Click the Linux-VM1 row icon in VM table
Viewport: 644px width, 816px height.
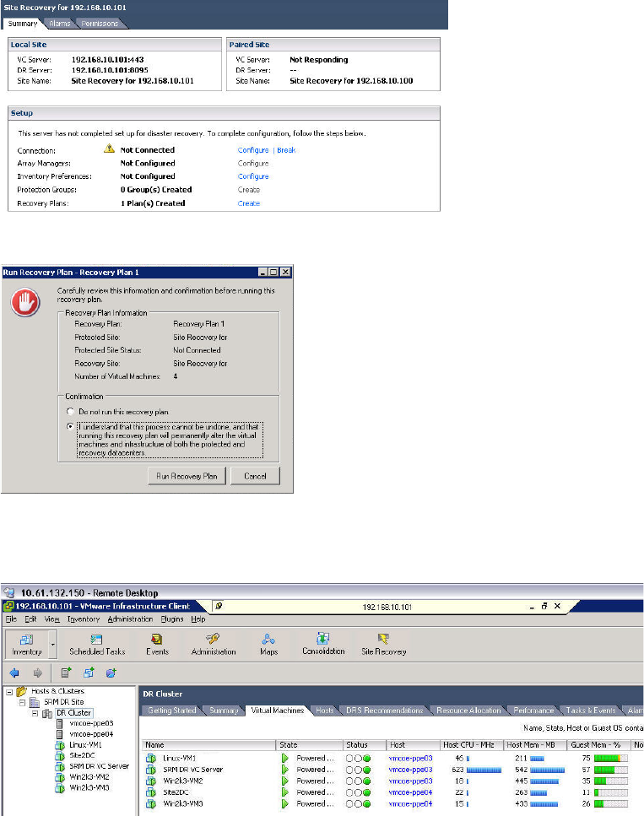tap(151, 759)
